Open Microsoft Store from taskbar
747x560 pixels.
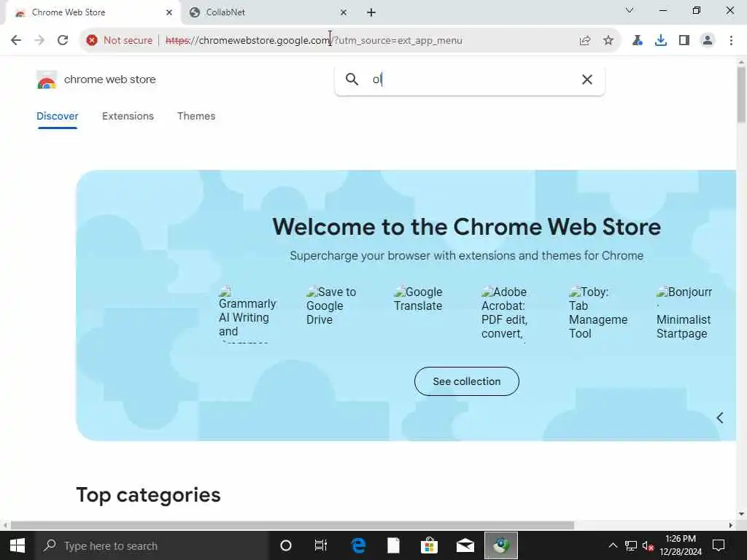pos(429,545)
